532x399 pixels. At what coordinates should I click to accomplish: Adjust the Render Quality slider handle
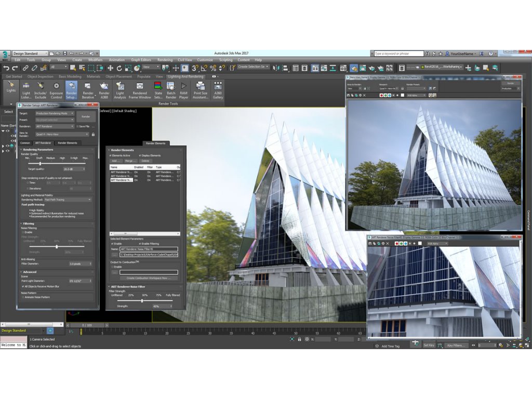click(41, 164)
